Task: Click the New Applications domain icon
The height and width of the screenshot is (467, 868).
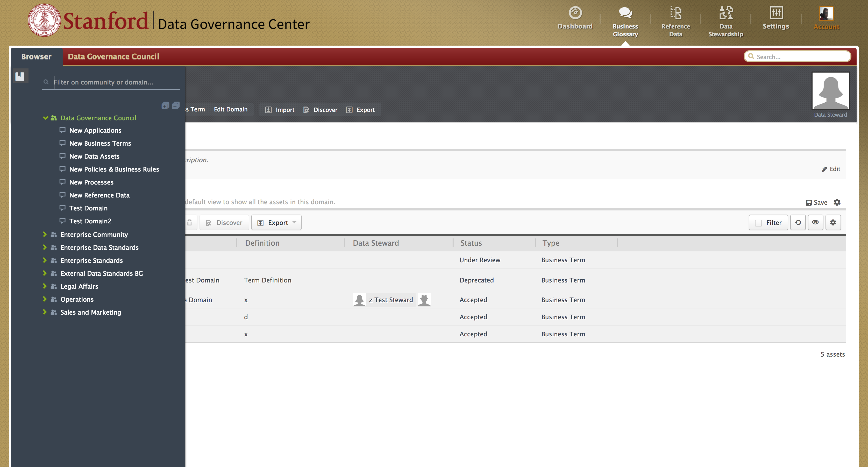Action: pos(62,130)
